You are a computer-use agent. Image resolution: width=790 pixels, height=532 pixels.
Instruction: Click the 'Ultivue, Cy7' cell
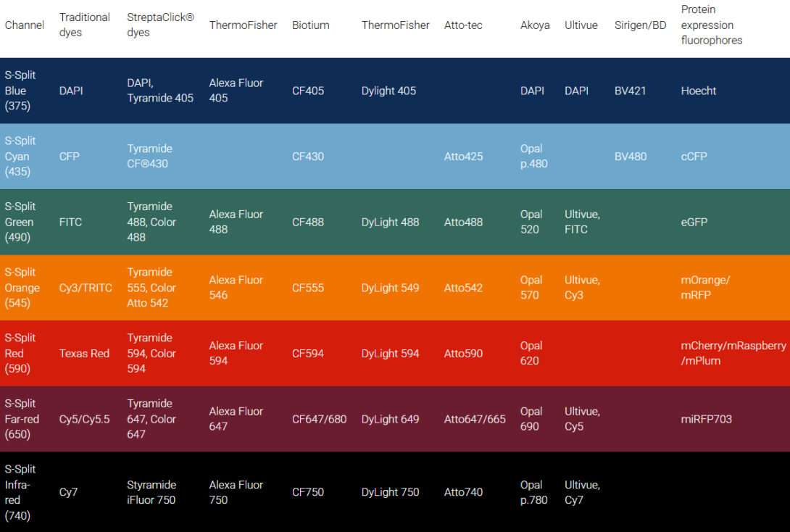click(582, 492)
